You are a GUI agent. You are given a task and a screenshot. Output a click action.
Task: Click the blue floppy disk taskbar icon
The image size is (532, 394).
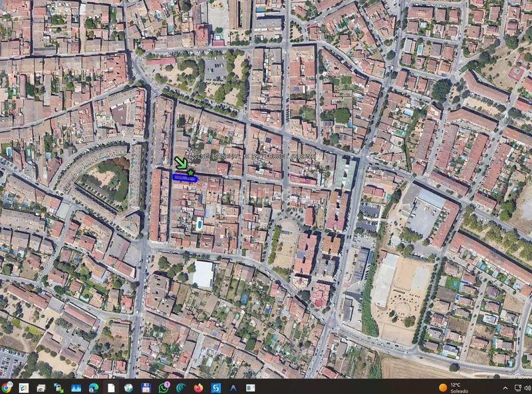(x=146, y=387)
